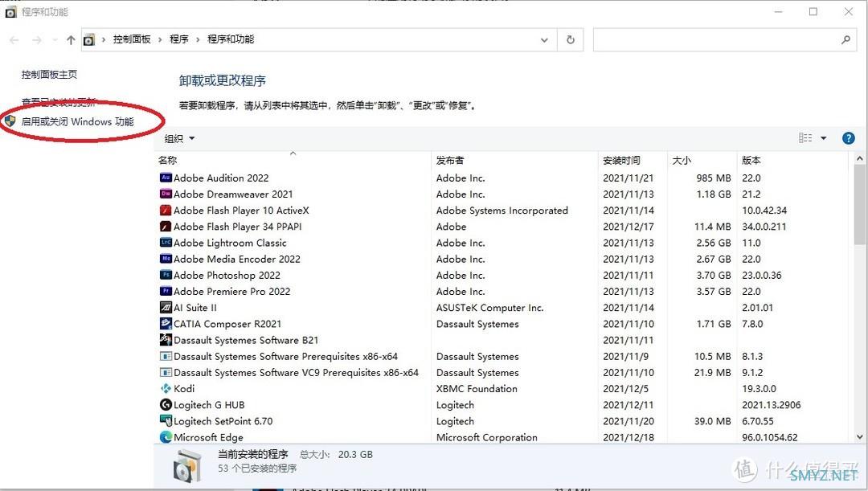Screen dimensions: 868x491
Task: Click version 10.0.42.34
Action: point(764,211)
